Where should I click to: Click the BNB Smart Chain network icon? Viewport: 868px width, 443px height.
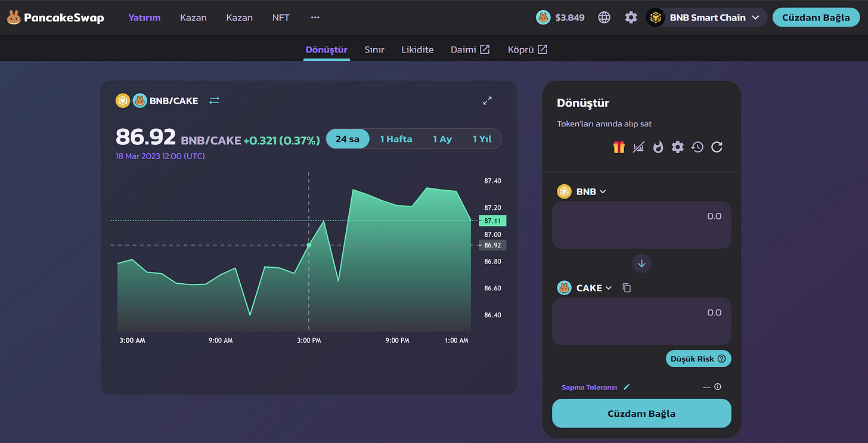656,17
